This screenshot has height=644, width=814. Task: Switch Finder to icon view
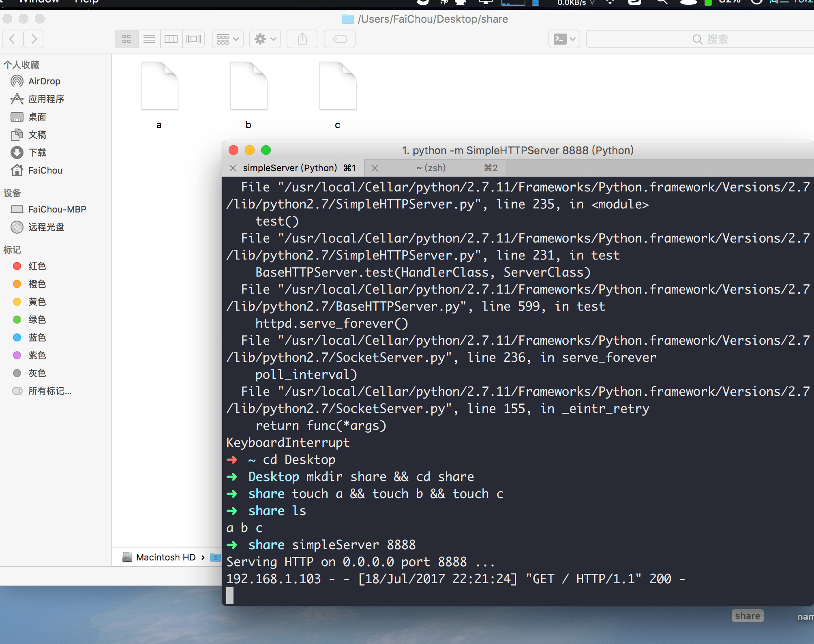126,39
